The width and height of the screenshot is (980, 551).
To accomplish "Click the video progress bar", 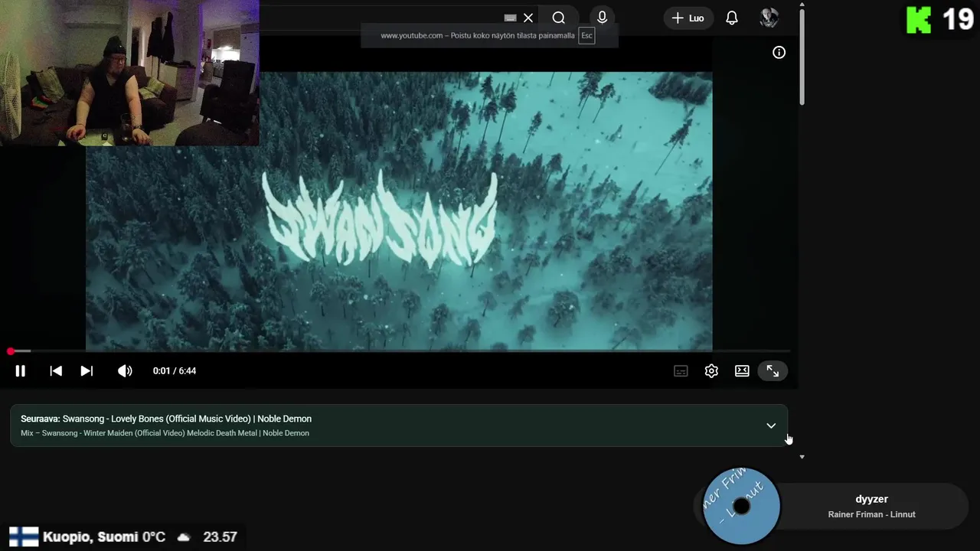I will pyautogui.click(x=399, y=351).
